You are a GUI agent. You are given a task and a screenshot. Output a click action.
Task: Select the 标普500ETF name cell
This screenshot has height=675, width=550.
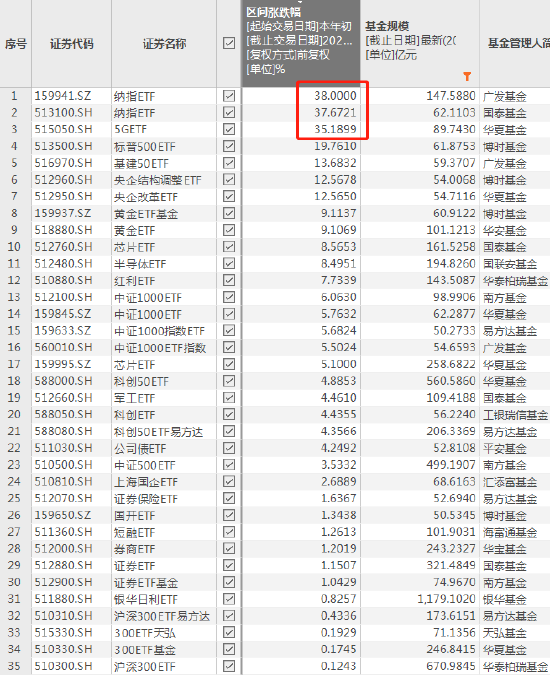click(145, 146)
